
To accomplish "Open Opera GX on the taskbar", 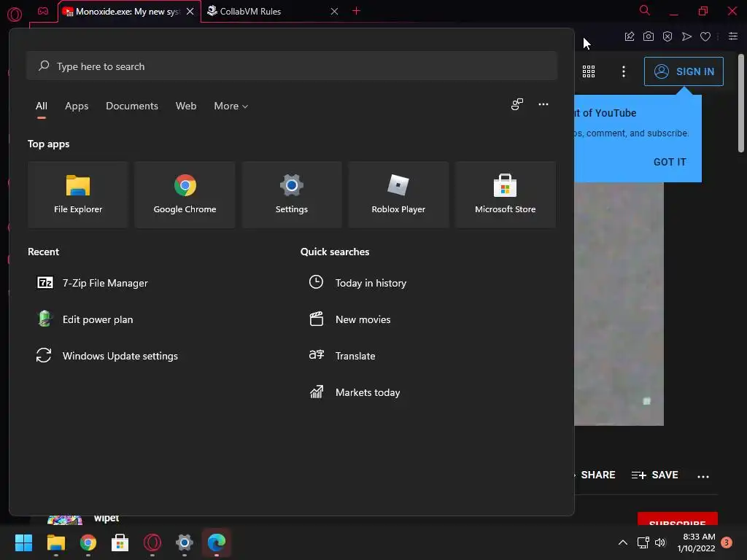I will (x=152, y=542).
